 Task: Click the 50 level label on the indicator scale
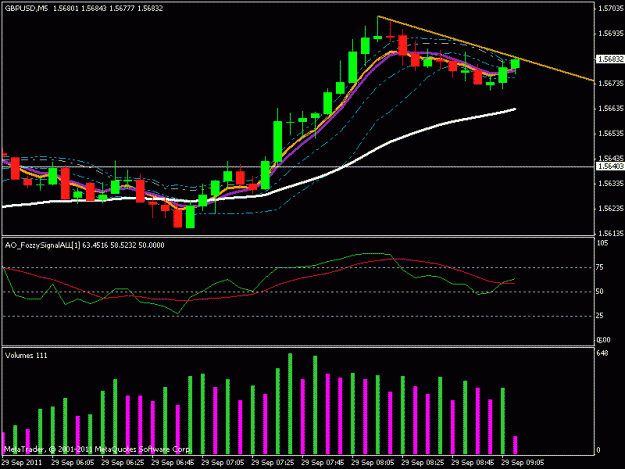600,292
